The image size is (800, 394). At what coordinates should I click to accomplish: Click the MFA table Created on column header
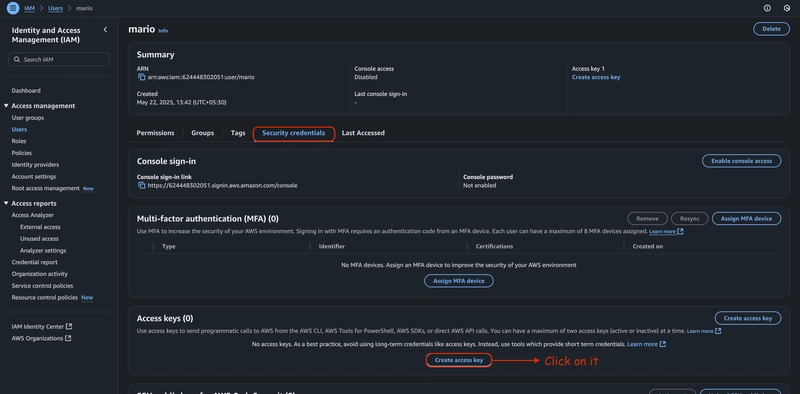[648, 247]
